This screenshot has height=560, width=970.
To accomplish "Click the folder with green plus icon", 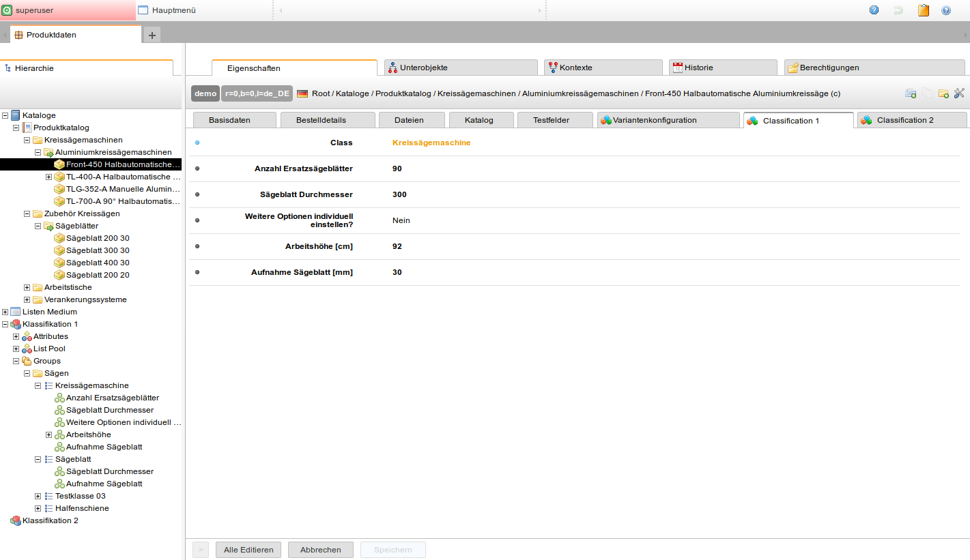I will (943, 93).
